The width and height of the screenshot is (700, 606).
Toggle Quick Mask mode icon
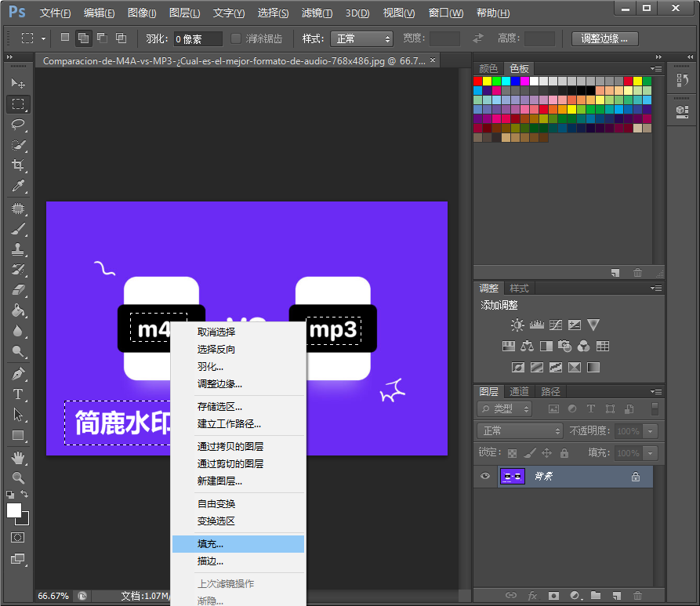tap(17, 538)
